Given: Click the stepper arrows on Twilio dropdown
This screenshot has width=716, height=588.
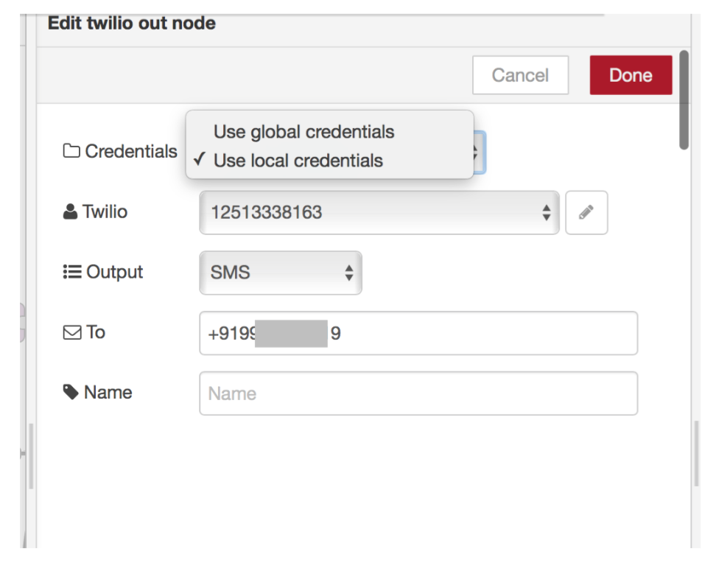Looking at the screenshot, I should point(546,212).
